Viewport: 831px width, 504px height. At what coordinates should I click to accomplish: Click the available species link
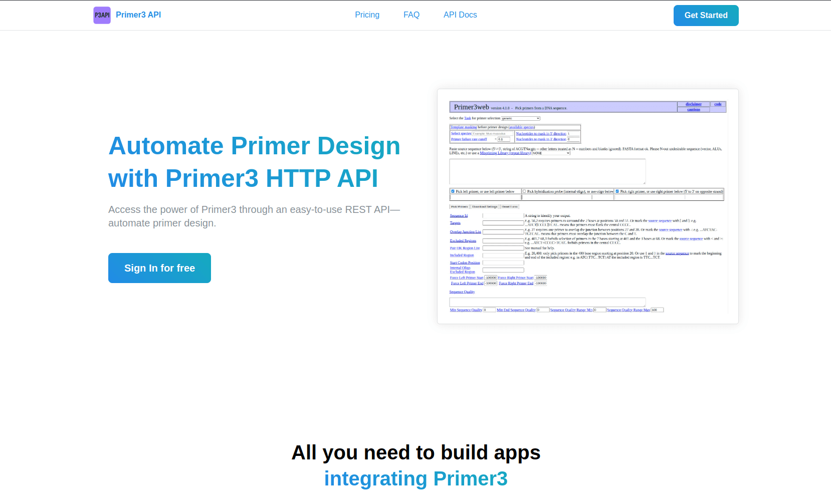[x=522, y=127]
